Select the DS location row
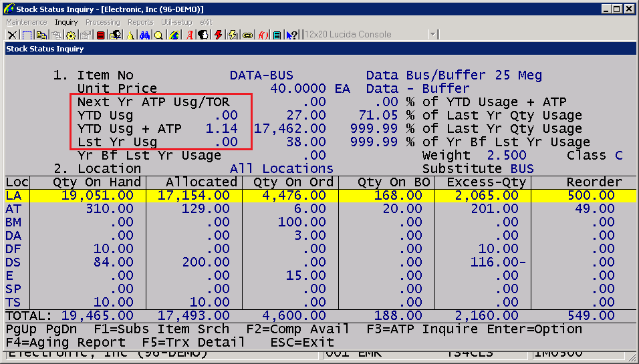 pos(321,262)
